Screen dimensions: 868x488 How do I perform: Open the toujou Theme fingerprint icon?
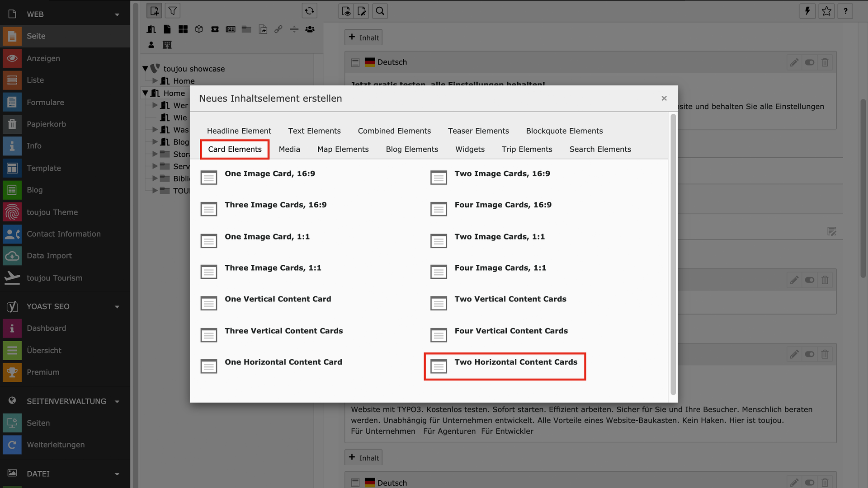pos(12,212)
